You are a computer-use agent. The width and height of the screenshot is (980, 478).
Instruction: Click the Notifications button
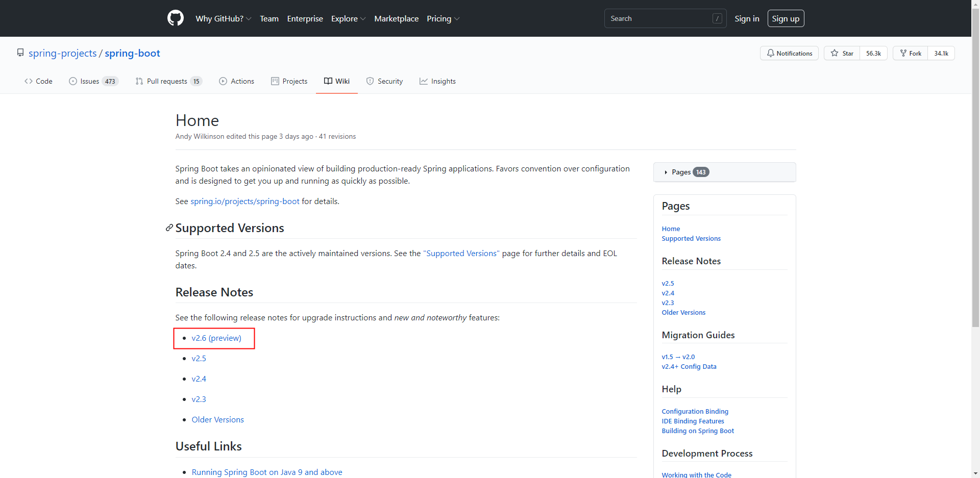(x=789, y=53)
